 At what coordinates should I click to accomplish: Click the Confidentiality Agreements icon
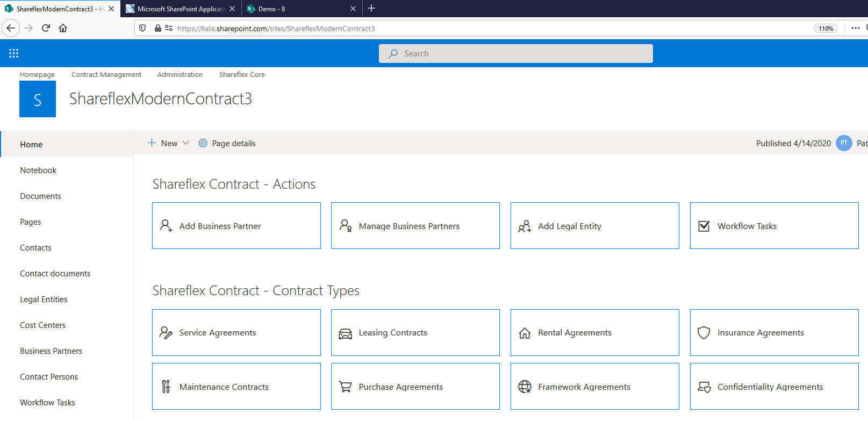704,387
